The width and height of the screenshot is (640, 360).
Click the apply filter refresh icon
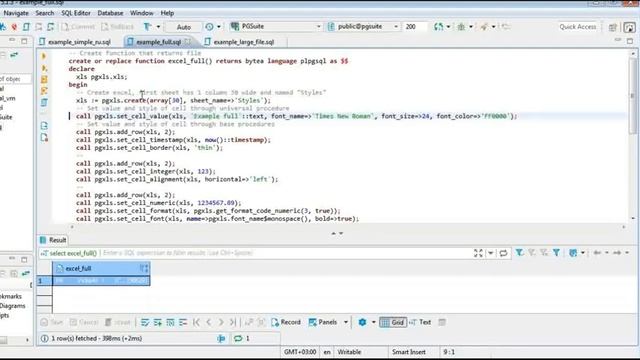503,253
